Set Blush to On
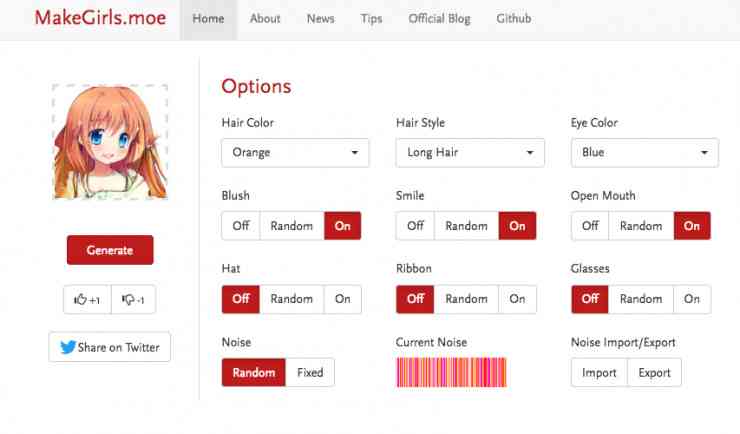 tap(343, 226)
